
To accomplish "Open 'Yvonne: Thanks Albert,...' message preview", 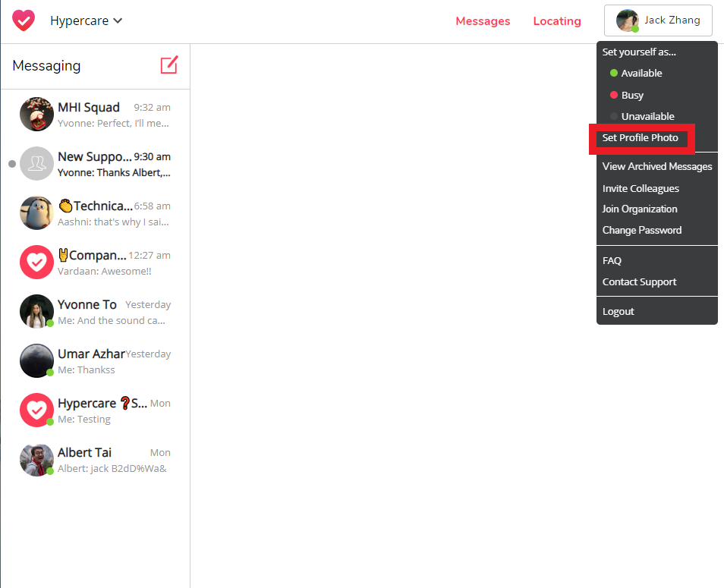I will [114, 173].
